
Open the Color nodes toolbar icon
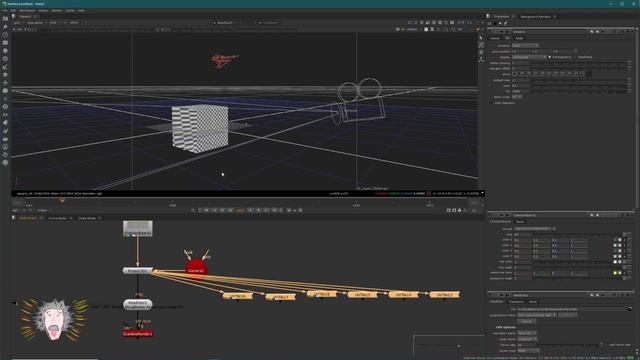point(5,51)
